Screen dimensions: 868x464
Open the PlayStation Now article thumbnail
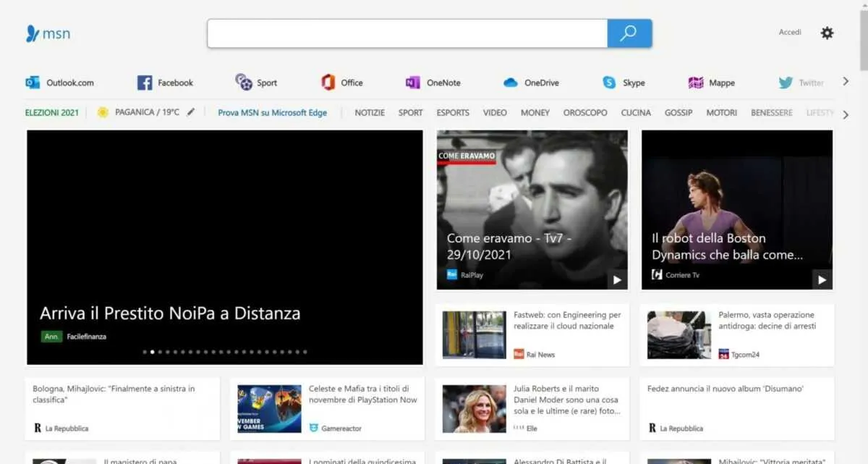[x=269, y=409]
